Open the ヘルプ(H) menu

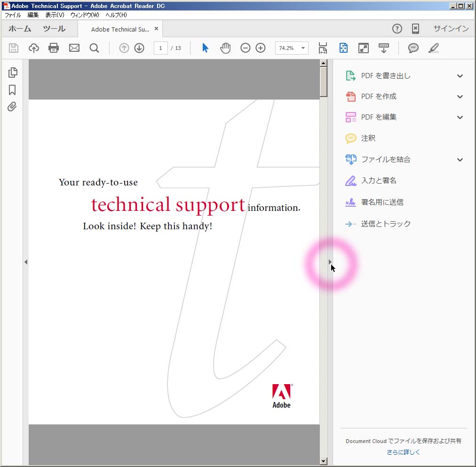116,15
